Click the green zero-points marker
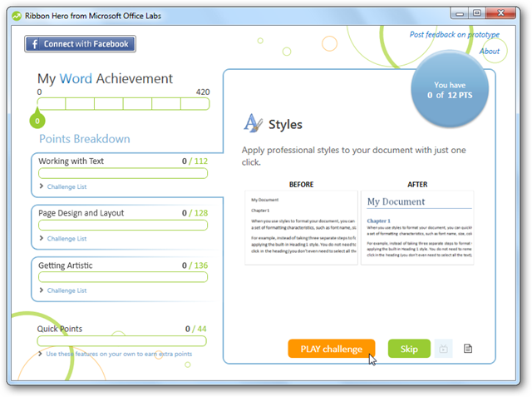Viewport: 532px width, 397px height. pos(37,120)
